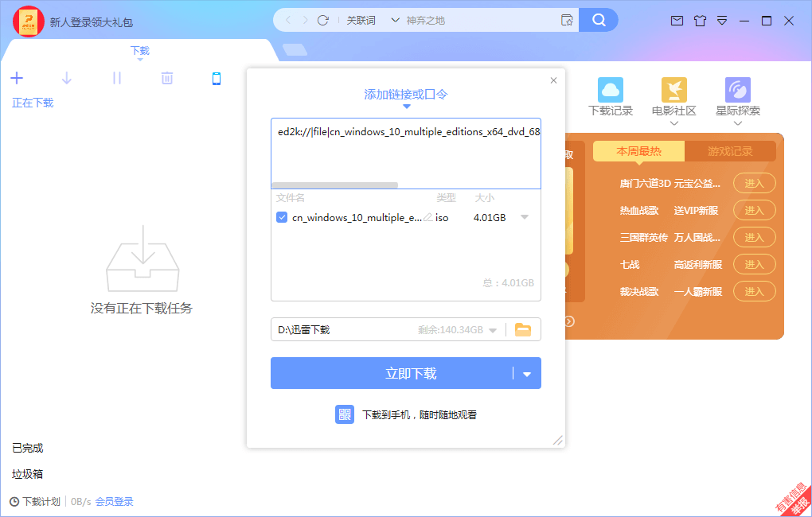Click 进入 for 三国群英传
This screenshot has width=812, height=517.
pos(755,238)
